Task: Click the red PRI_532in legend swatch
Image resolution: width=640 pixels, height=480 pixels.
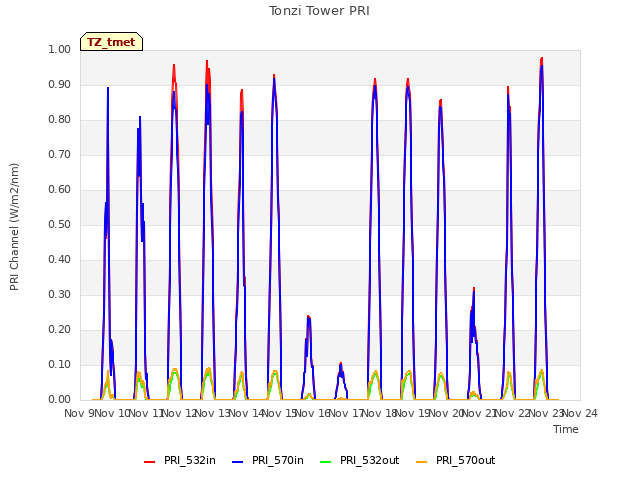Action: (149, 461)
